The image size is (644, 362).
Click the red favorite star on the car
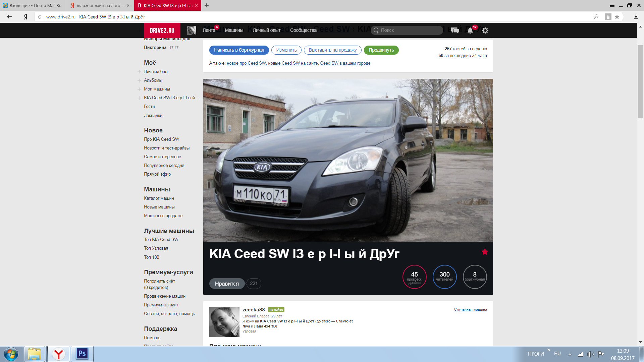coord(485,252)
